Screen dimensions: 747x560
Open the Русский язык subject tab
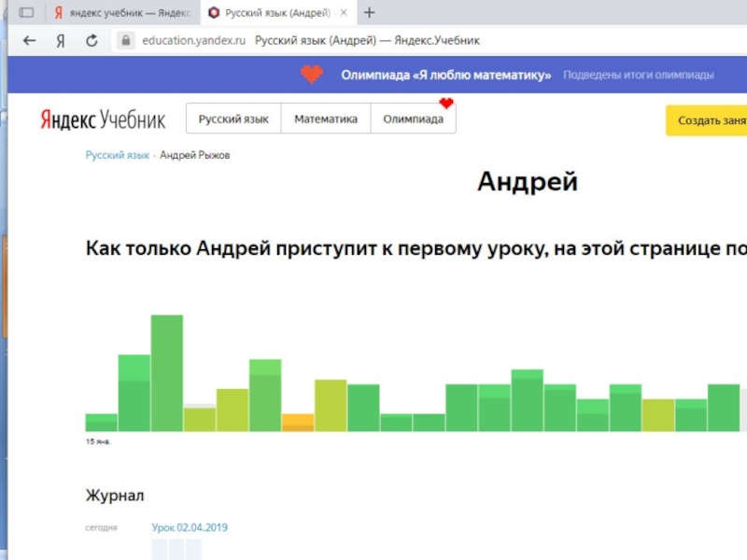tap(233, 119)
